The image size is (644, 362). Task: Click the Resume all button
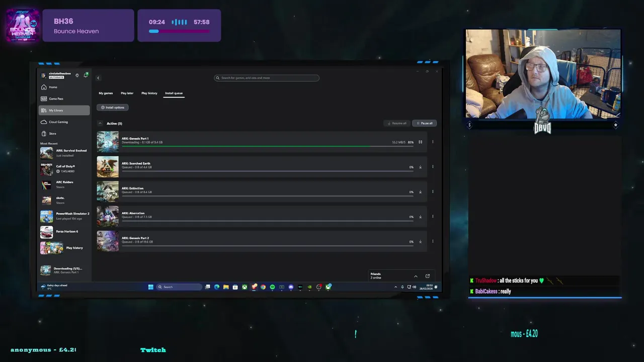(x=397, y=123)
